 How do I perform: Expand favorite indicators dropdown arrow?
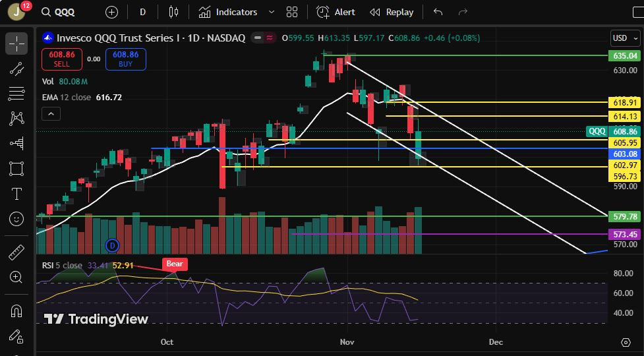(x=272, y=13)
